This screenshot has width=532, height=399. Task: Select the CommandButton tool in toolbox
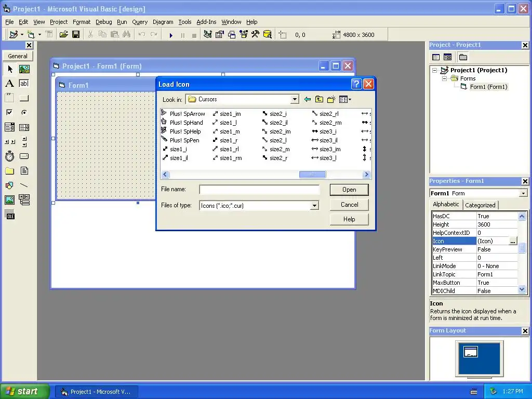[24, 98]
